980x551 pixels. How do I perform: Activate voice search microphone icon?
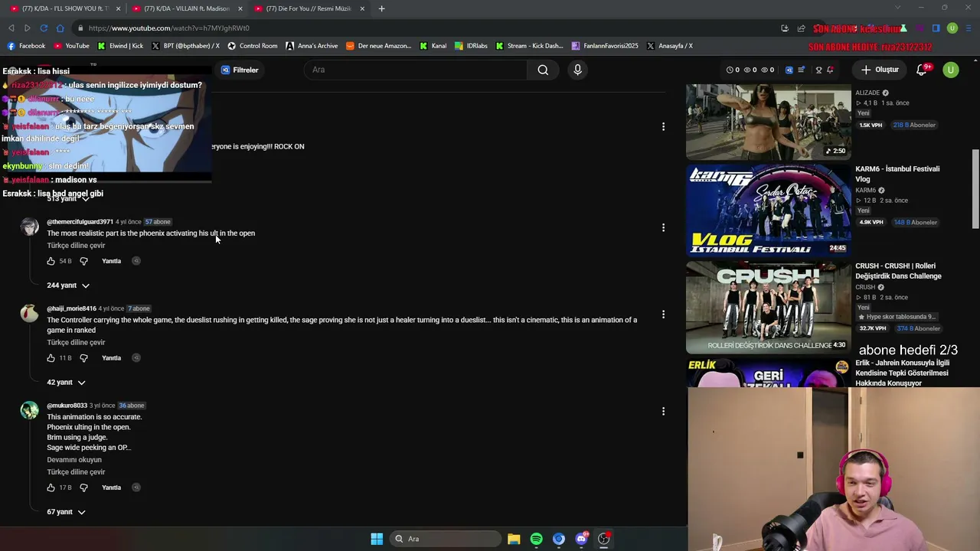pyautogui.click(x=577, y=70)
